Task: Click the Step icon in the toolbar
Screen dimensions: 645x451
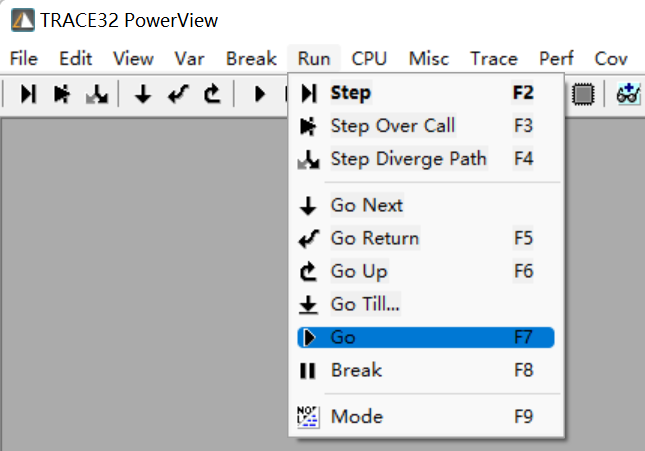Action: [x=28, y=94]
